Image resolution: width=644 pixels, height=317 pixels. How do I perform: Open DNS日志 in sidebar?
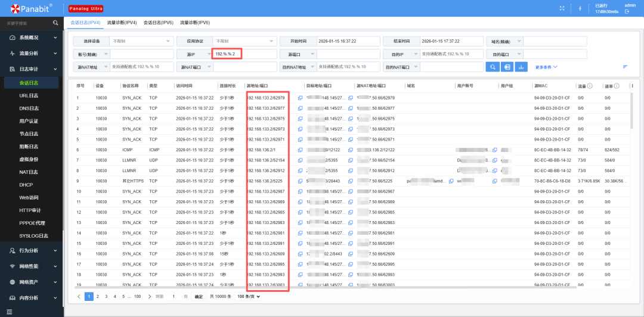(x=29, y=108)
